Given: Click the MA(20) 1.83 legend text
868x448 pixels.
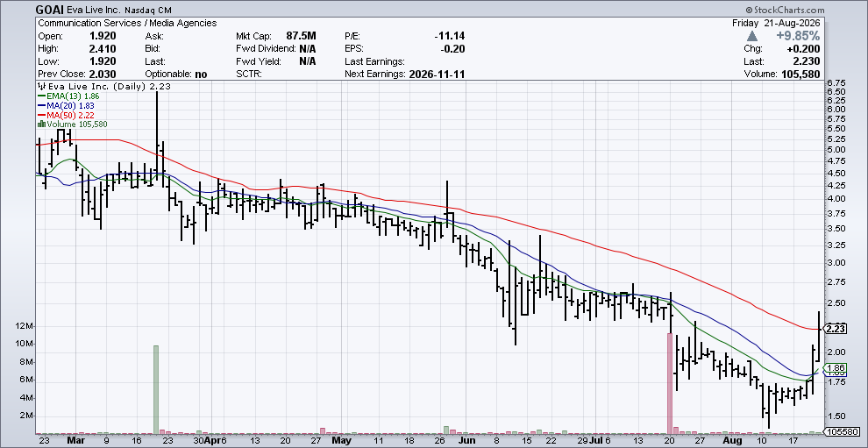Looking at the screenshot, I should coord(70,105).
